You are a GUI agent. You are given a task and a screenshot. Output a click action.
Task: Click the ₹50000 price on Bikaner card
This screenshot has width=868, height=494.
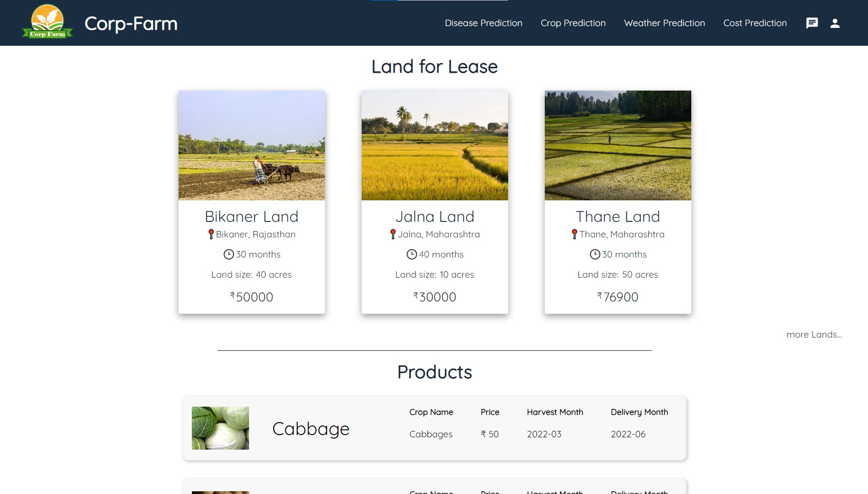[x=252, y=297]
